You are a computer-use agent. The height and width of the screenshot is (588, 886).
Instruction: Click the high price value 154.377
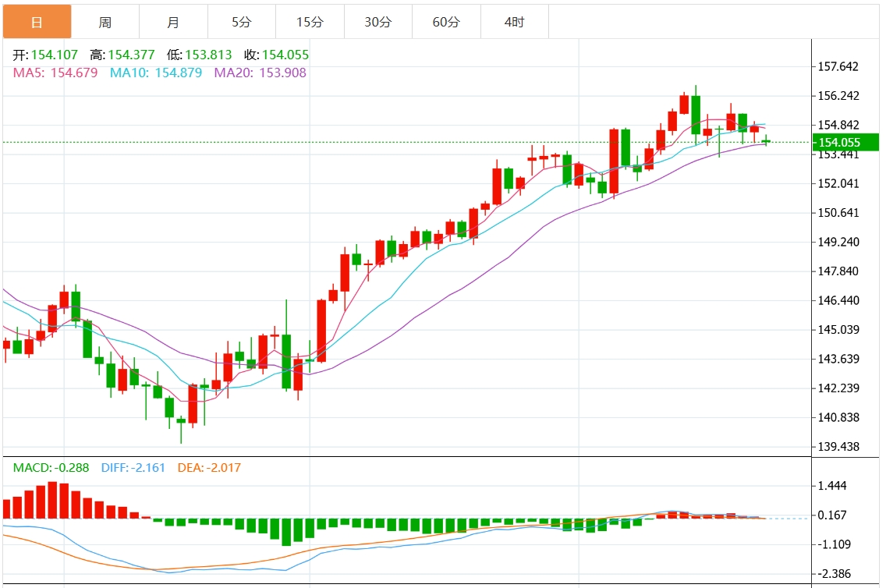(x=131, y=55)
